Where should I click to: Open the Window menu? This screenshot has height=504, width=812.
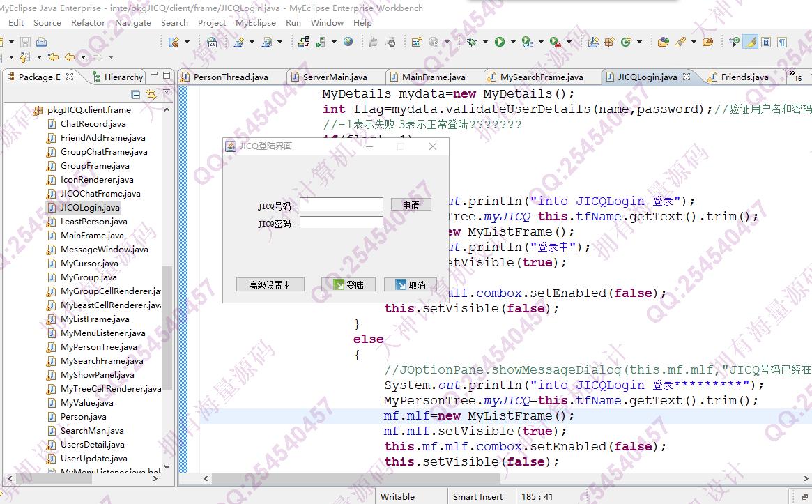click(x=328, y=23)
